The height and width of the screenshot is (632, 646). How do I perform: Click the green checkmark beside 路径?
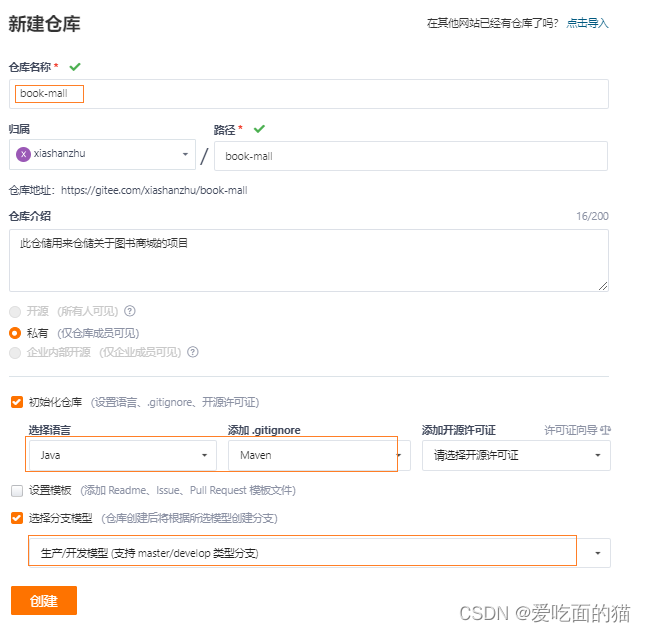click(x=259, y=129)
